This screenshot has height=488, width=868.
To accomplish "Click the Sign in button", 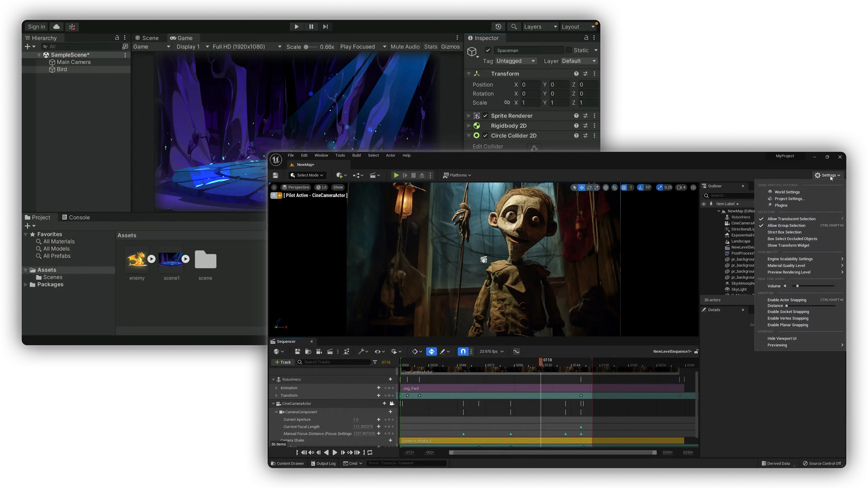I will (x=36, y=27).
